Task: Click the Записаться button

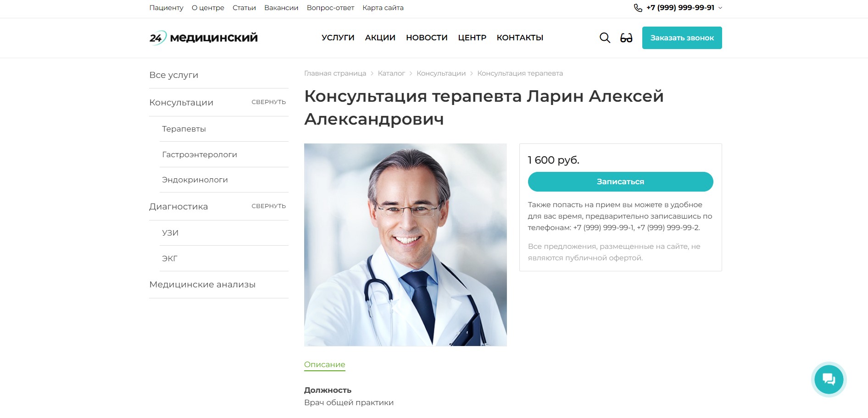Action: 620,181
